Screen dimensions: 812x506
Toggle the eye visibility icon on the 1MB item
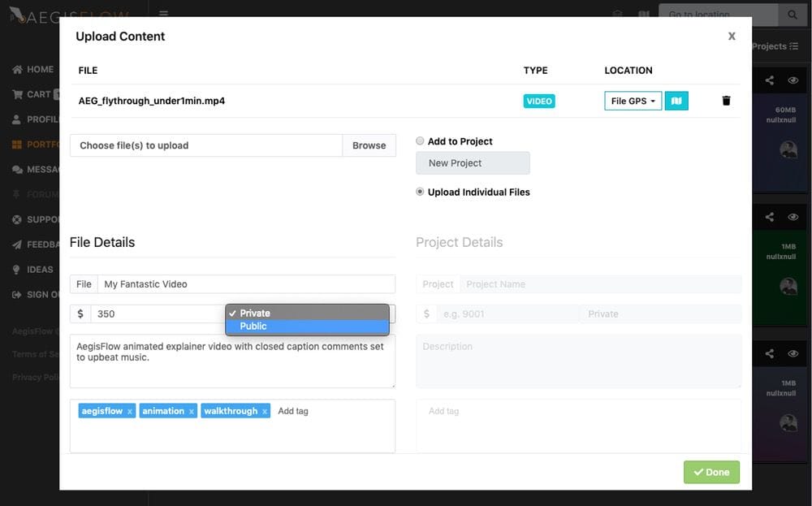[x=793, y=216]
